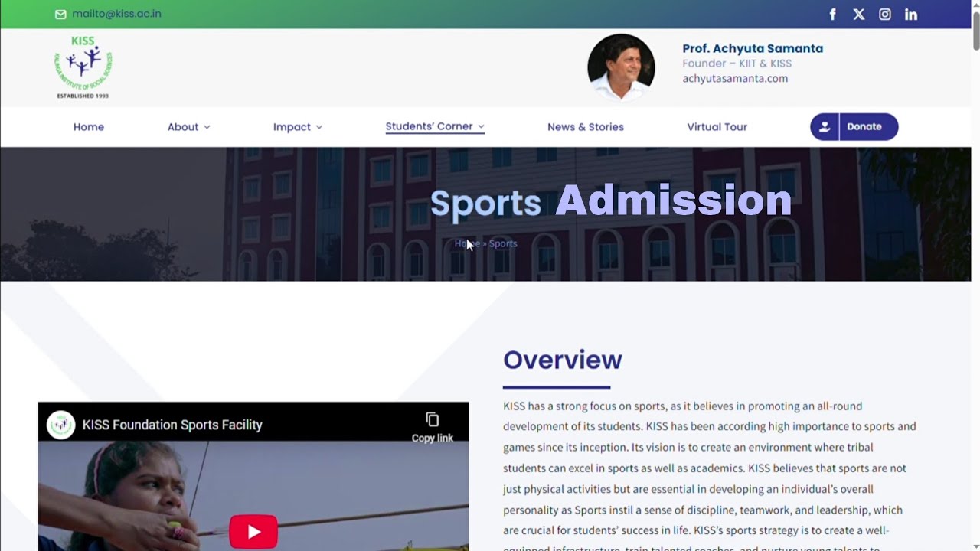The image size is (980, 551).
Task: Click the Prof. Achyuta Samanta name
Action: tap(753, 48)
